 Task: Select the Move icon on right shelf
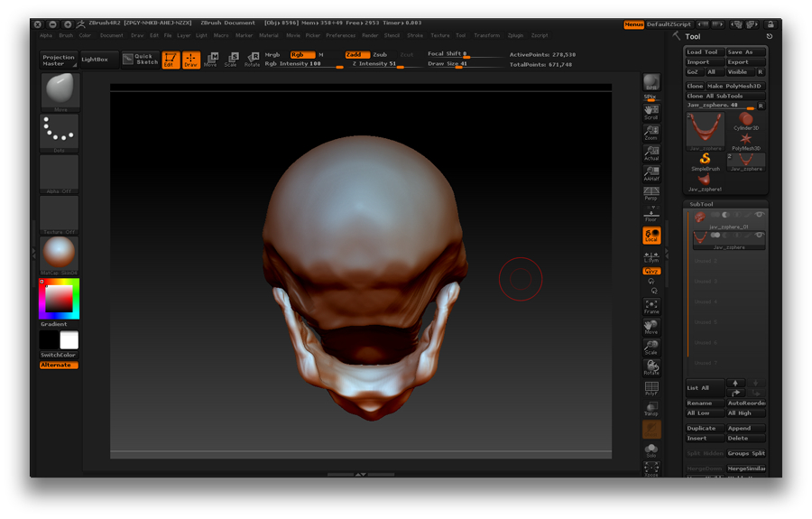click(x=651, y=327)
